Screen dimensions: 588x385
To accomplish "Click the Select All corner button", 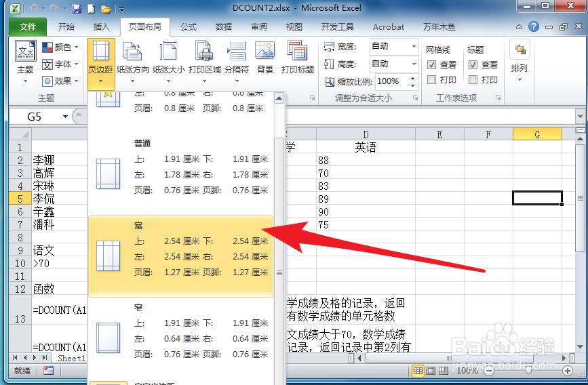I will (20, 134).
